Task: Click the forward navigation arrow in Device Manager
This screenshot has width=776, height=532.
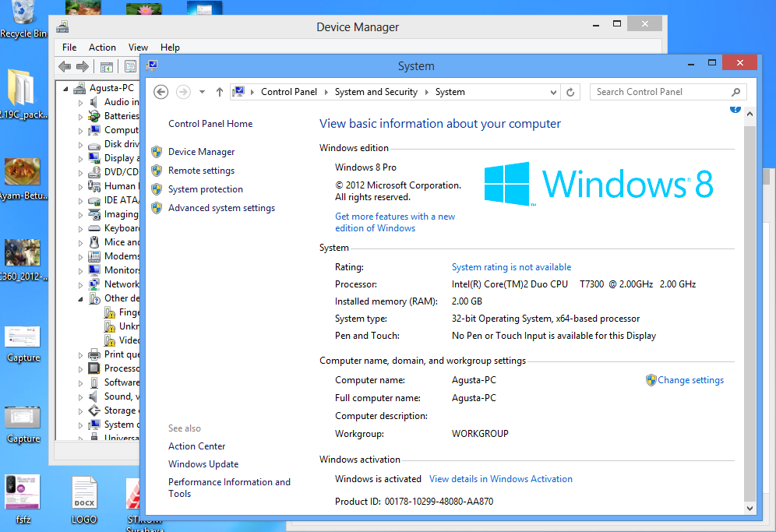Action: pyautogui.click(x=81, y=65)
